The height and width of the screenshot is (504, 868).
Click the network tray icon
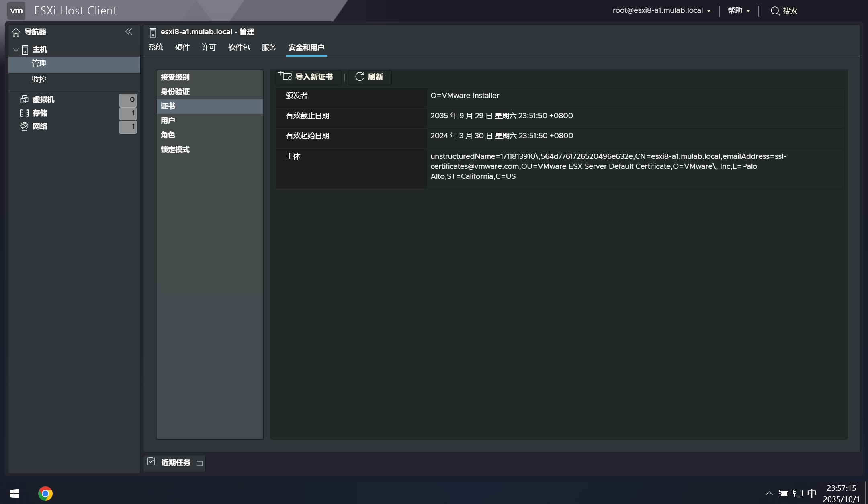pyautogui.click(x=798, y=493)
